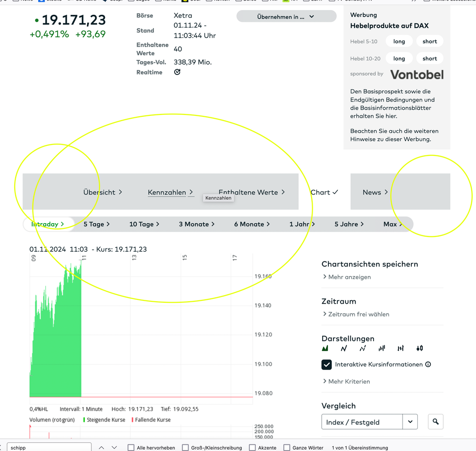Screen dimensions: 476x451
Task: Select the bar chart display icon
Action: click(x=382, y=348)
